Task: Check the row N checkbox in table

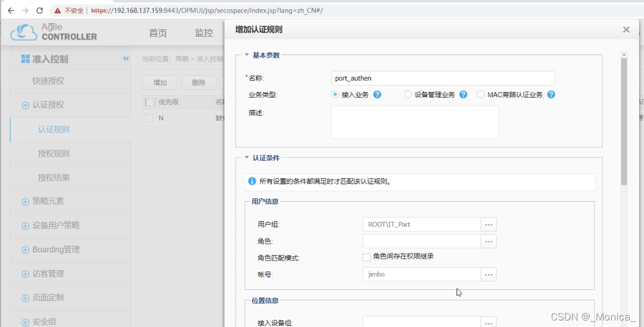Action: pos(149,118)
